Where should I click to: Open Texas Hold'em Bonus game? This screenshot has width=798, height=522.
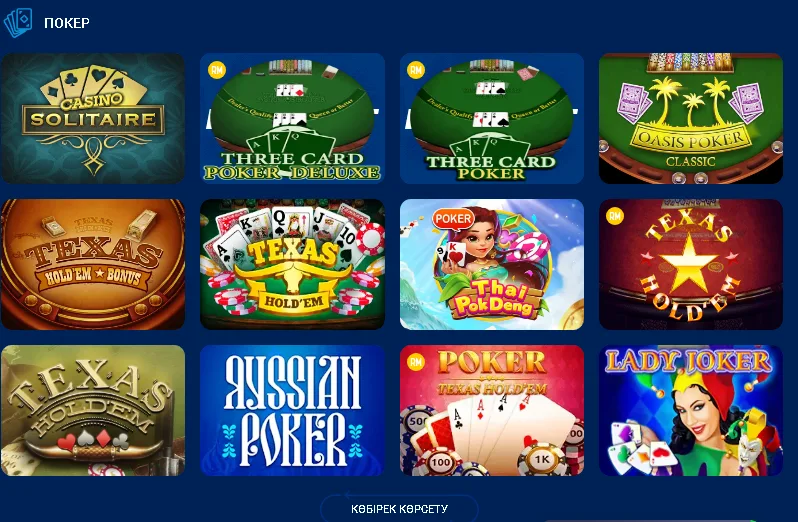tap(93, 264)
